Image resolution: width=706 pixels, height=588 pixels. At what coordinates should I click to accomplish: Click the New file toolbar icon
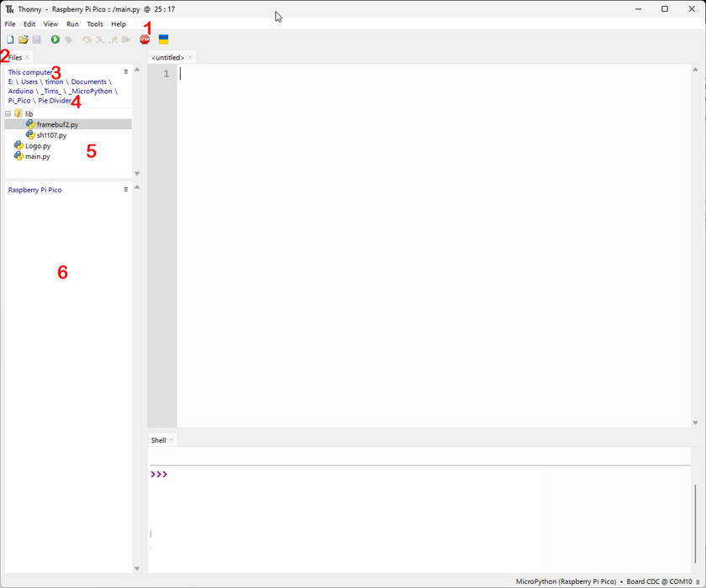[x=10, y=39]
